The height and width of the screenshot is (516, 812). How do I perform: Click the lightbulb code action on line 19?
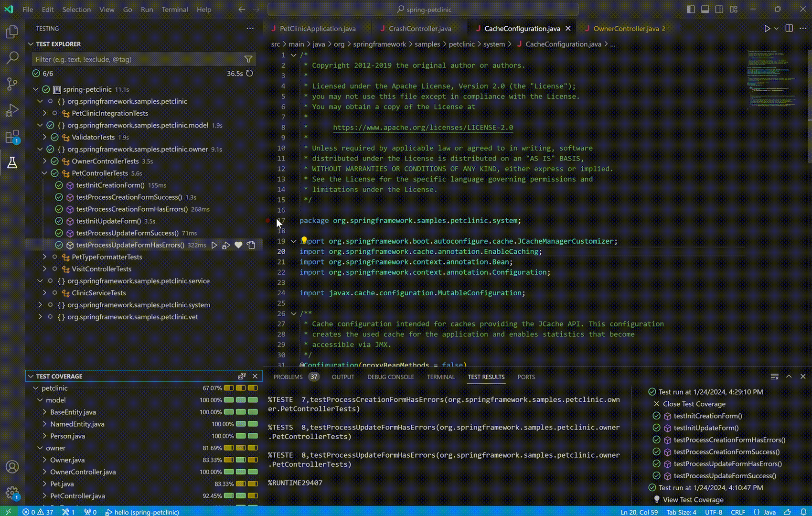[x=304, y=239]
